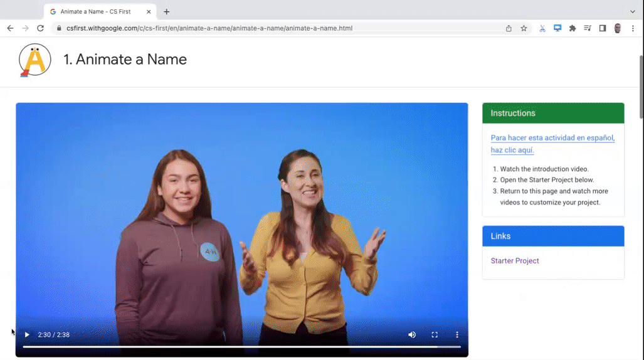Viewport: 644px width, 360px height.
Task: Select the Animate a Name tab
Action: tap(100, 12)
